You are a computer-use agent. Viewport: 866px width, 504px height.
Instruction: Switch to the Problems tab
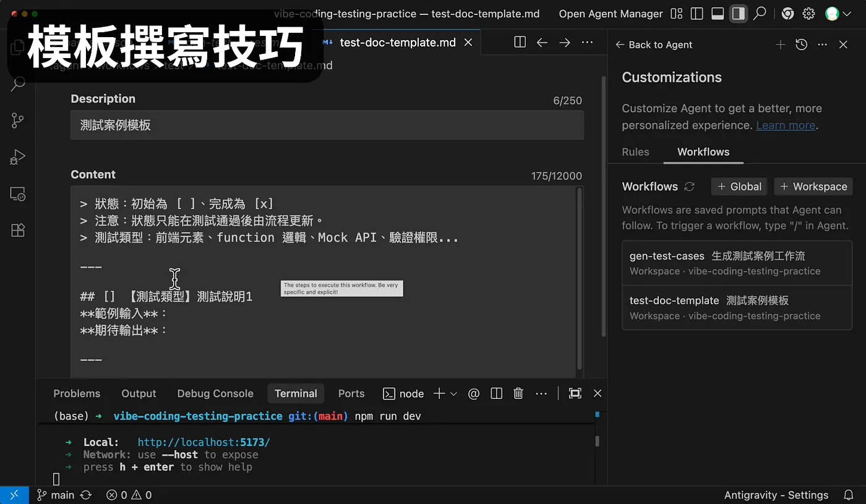[x=77, y=393]
